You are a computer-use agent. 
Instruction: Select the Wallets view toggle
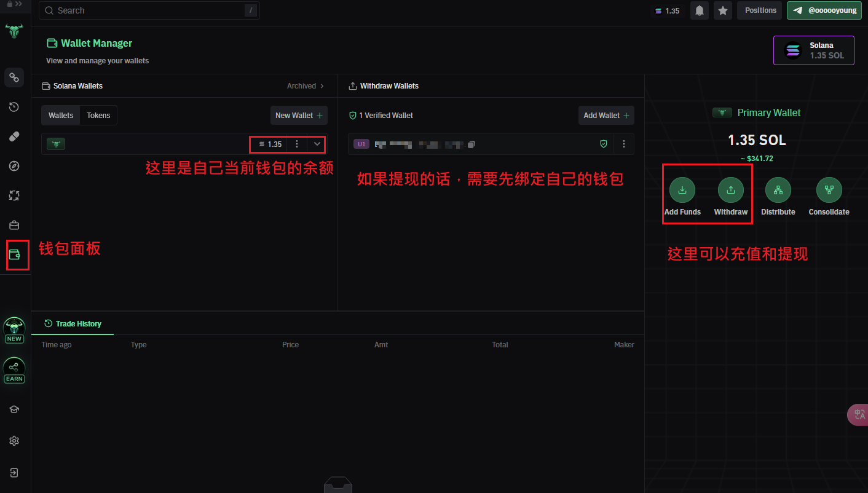[x=61, y=116]
